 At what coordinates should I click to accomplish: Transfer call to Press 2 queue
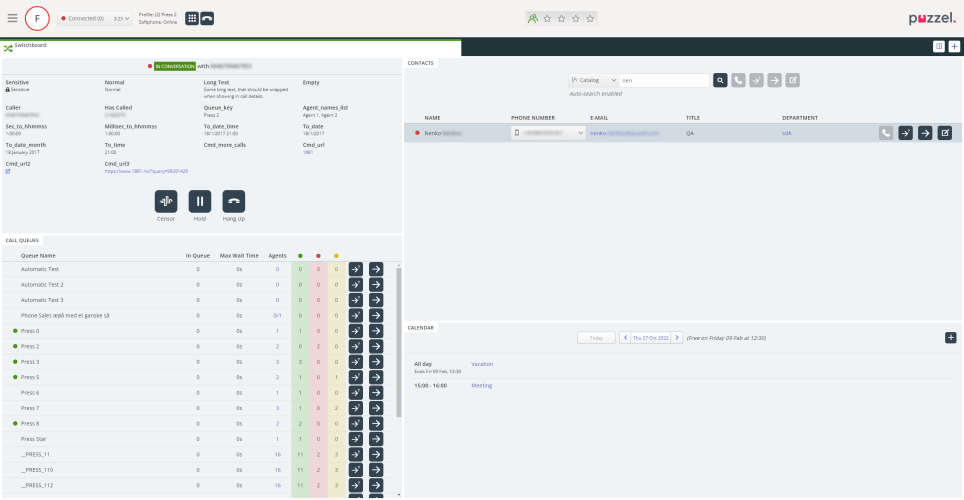click(376, 346)
